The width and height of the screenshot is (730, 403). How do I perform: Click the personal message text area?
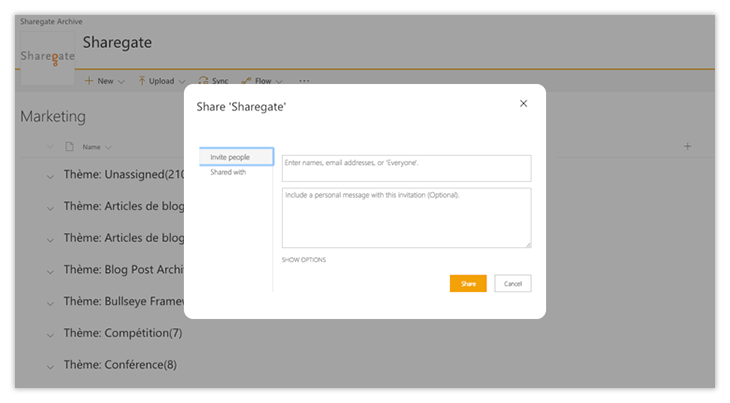pyautogui.click(x=406, y=218)
